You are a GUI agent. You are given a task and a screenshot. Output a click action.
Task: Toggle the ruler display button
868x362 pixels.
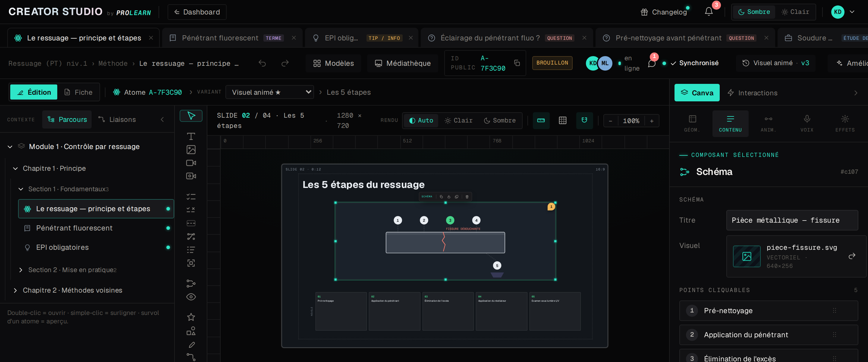tap(541, 120)
